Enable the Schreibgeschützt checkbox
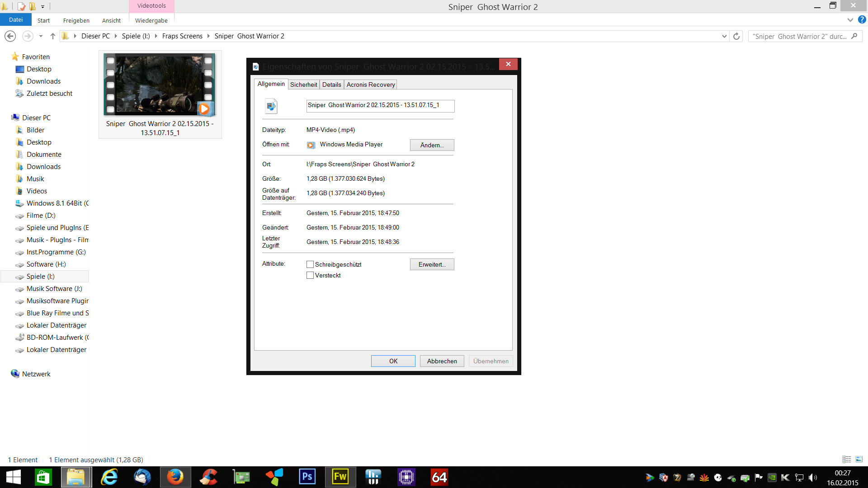The height and width of the screenshot is (488, 868). click(x=310, y=264)
